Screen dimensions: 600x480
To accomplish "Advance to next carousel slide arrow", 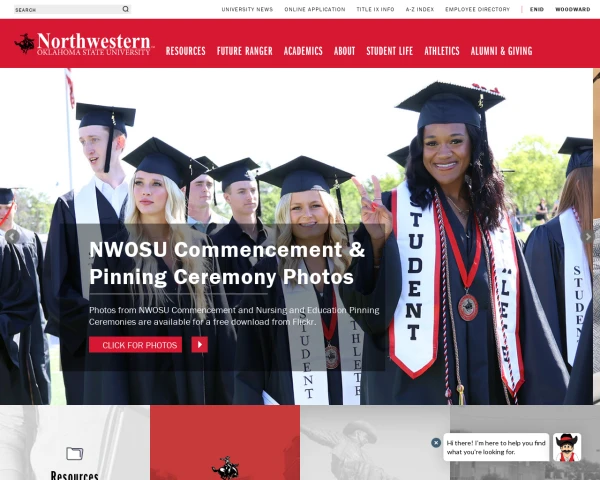I will 587,237.
